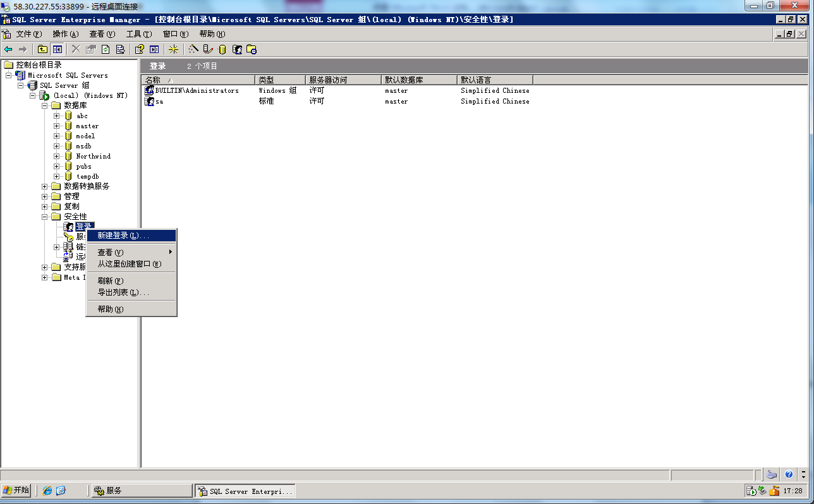
Task: Expand the 复制 folder
Action: [x=45, y=207]
